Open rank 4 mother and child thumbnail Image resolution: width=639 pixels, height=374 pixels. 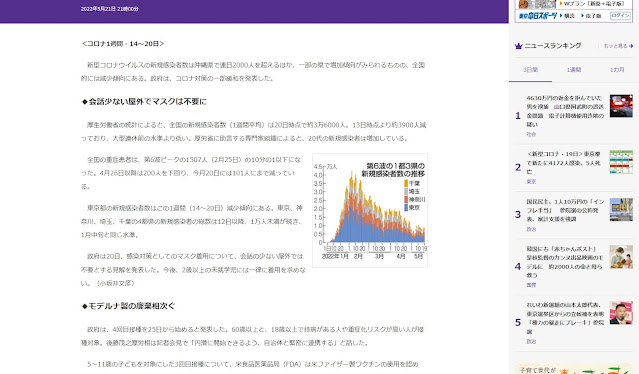click(621, 257)
